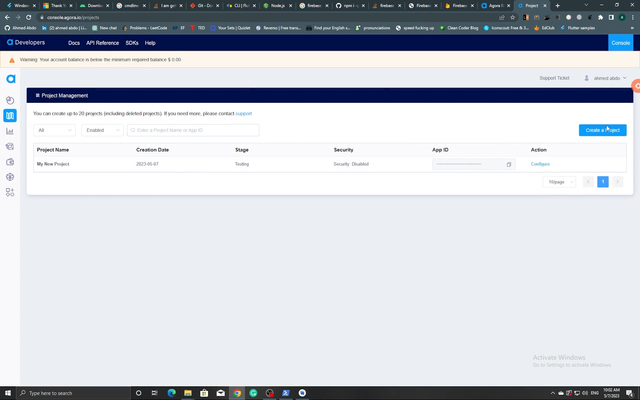640x400 pixels.
Task: Open the API Reference menu
Action: [x=102, y=43]
